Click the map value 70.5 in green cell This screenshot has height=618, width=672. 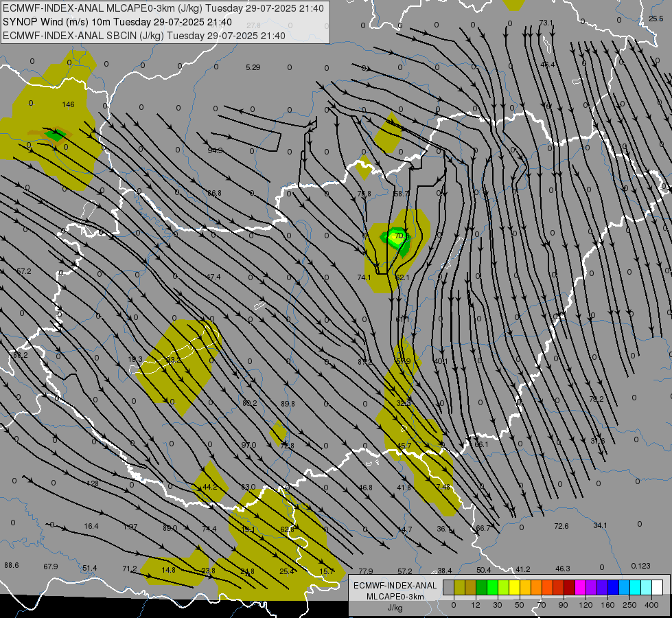click(x=402, y=236)
